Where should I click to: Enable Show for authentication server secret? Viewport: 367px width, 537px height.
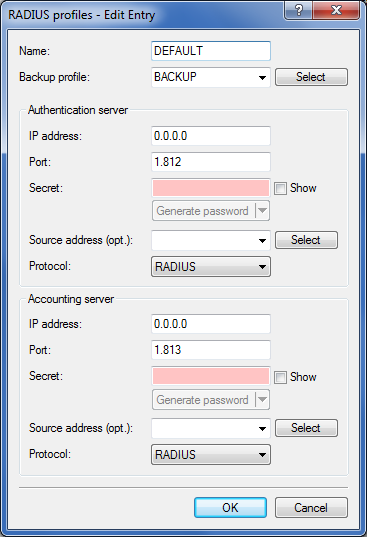click(x=280, y=188)
